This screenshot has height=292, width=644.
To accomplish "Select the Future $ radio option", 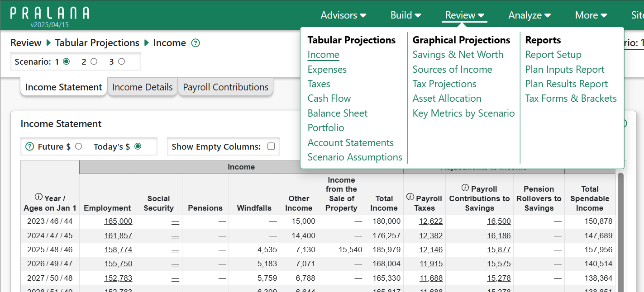I will [79, 146].
